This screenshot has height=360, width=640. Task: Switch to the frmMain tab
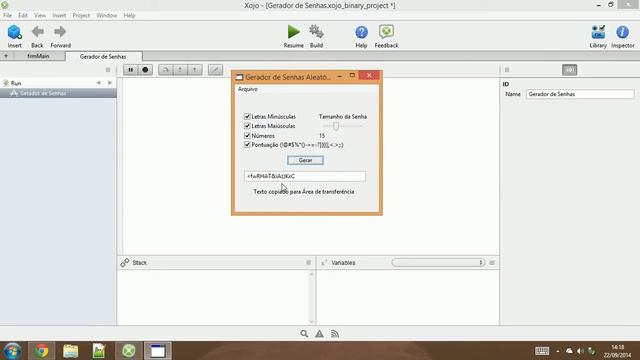click(38, 56)
